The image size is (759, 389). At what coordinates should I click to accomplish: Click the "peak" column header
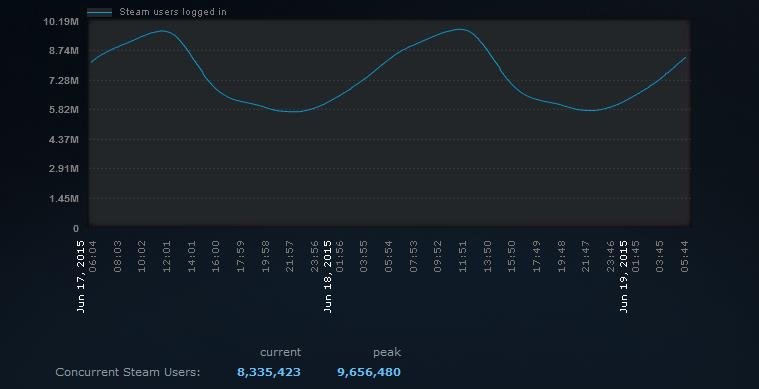click(x=387, y=353)
